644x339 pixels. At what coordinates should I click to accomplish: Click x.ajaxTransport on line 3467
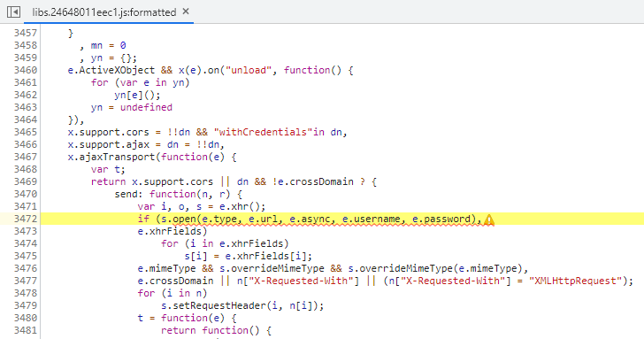[111, 157]
